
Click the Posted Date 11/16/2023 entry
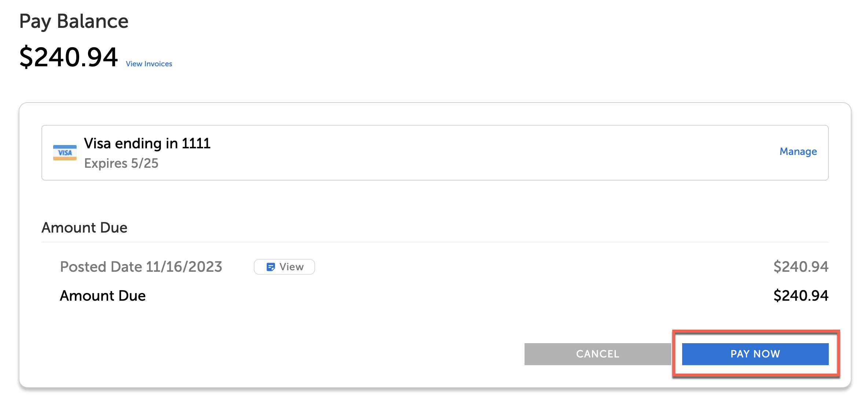click(x=141, y=267)
